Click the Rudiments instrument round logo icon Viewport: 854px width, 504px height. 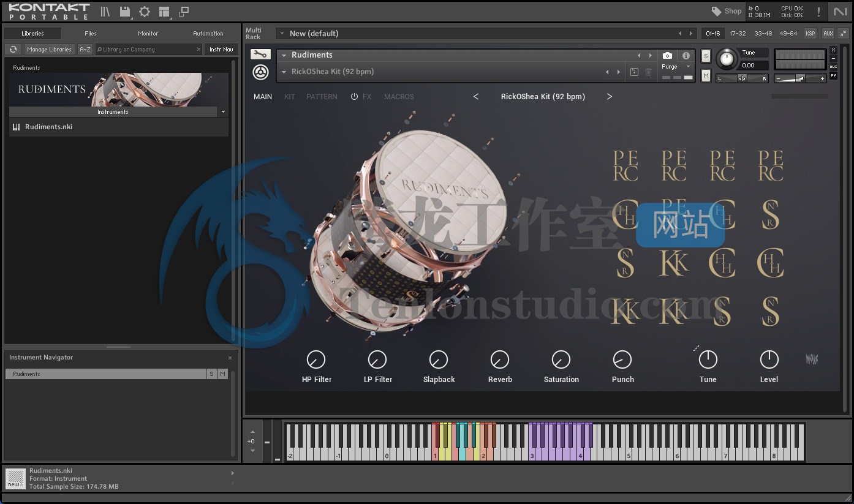[260, 72]
